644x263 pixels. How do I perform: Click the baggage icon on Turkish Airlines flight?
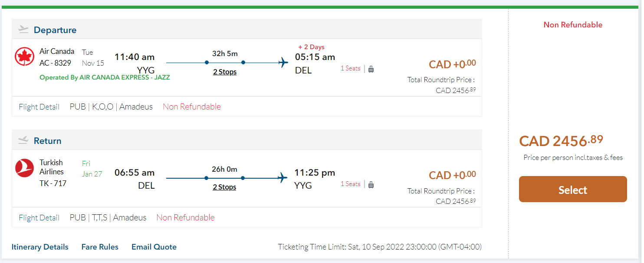click(x=371, y=185)
